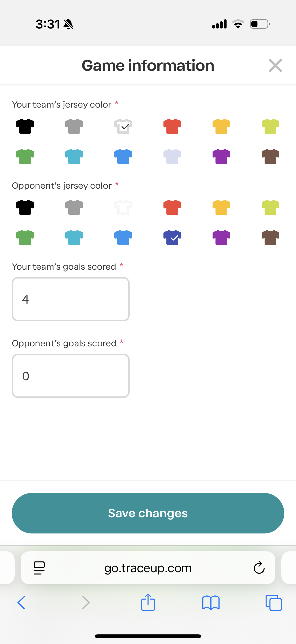Go back to the previous page

(22, 602)
